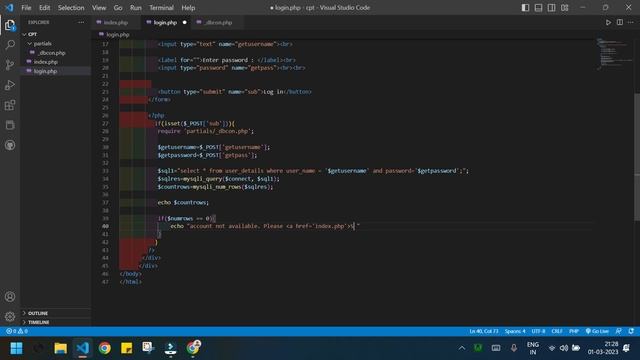Toggle the Secondary Side Bar layout icon
The image size is (640, 360).
click(551, 8)
